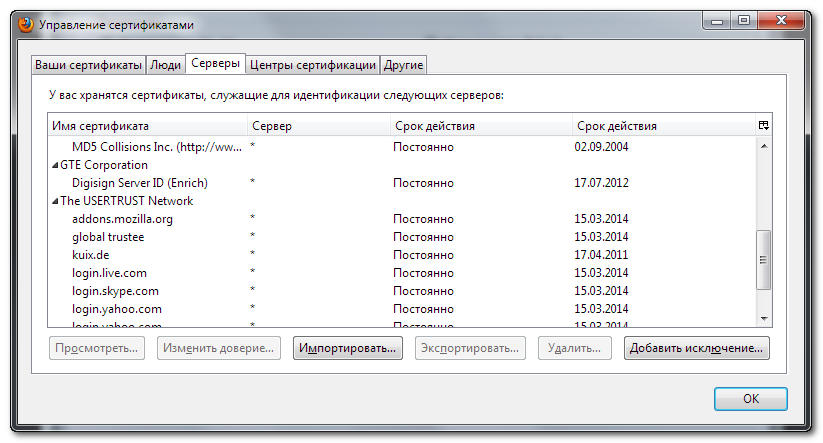Click Постоянно in kuix.de row

tap(423, 255)
